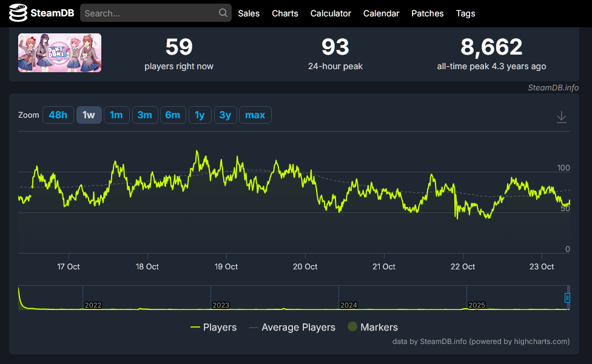Screen dimensions: 592x364
Task: Click the search magnifier icon
Action: (223, 13)
